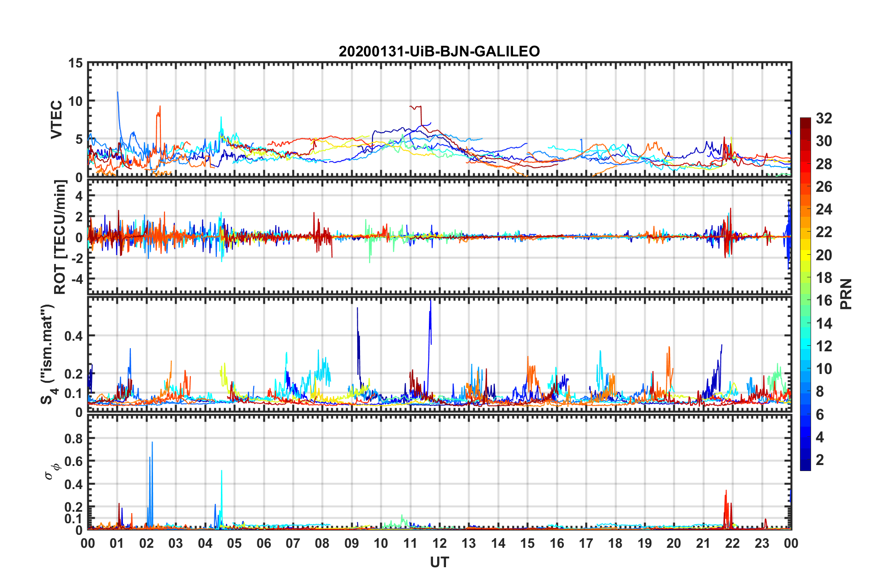
Task: Click the VTEC y-axis label
Action: point(56,120)
